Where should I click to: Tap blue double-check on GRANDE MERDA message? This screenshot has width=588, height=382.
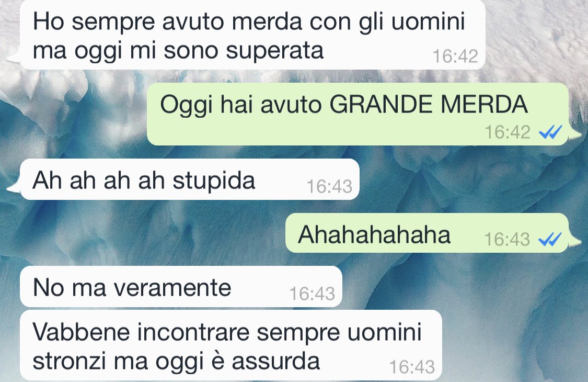click(x=550, y=132)
